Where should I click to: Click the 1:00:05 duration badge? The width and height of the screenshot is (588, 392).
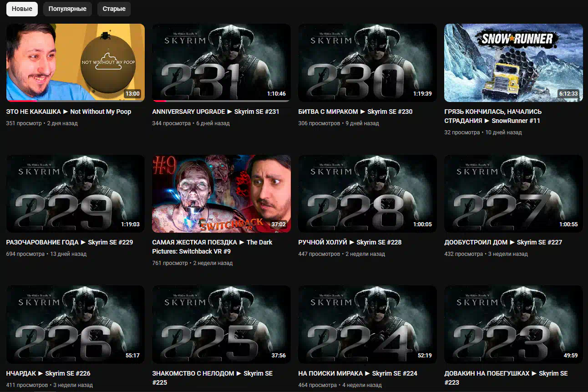point(422,224)
